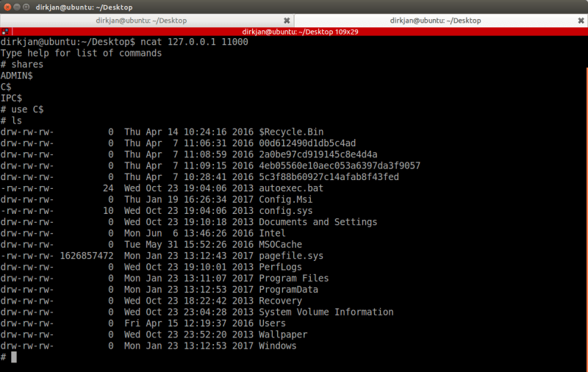Click the Config.Msi directory name
588x372 pixels.
[286, 199]
